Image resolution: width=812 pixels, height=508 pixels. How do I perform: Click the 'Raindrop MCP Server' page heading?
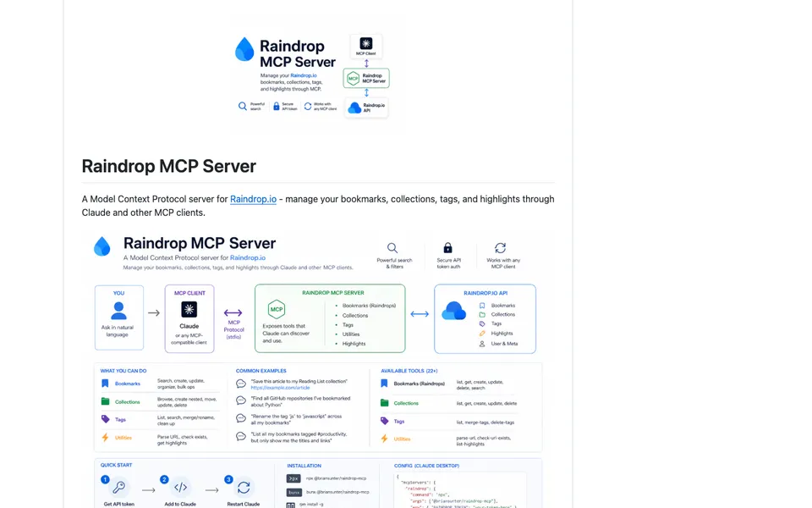(x=169, y=167)
